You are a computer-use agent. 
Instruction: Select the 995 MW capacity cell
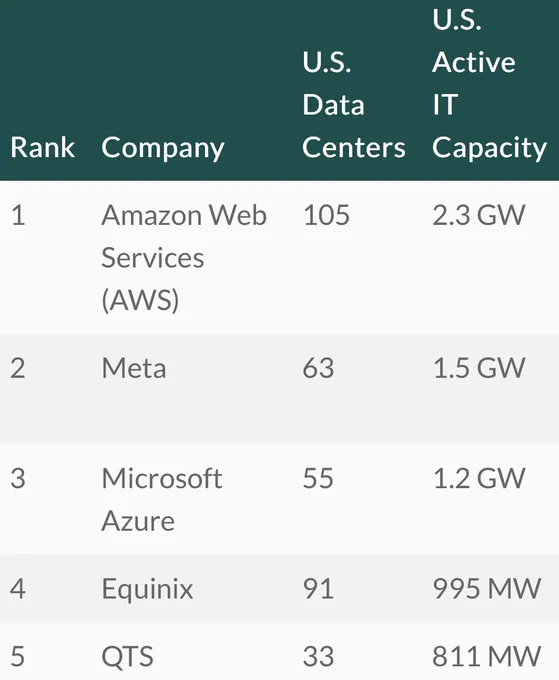pos(487,588)
